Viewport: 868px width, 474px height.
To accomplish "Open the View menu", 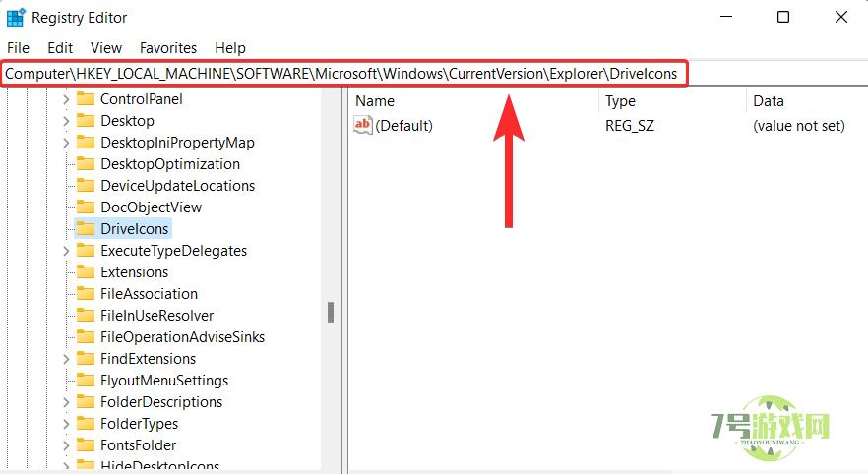I will (x=105, y=48).
